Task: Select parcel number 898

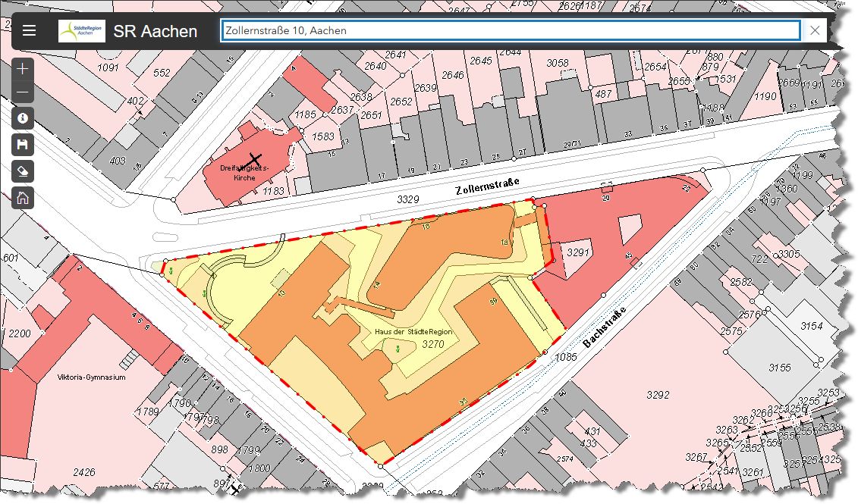Action: 219,449
